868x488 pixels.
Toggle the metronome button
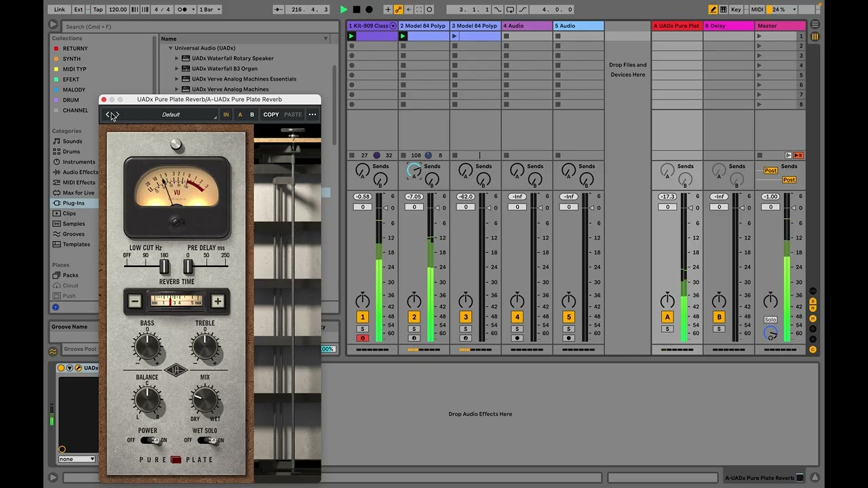[182, 9]
